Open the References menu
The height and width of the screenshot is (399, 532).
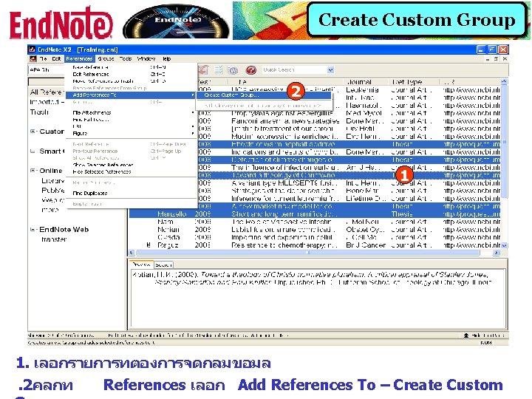[x=79, y=58]
